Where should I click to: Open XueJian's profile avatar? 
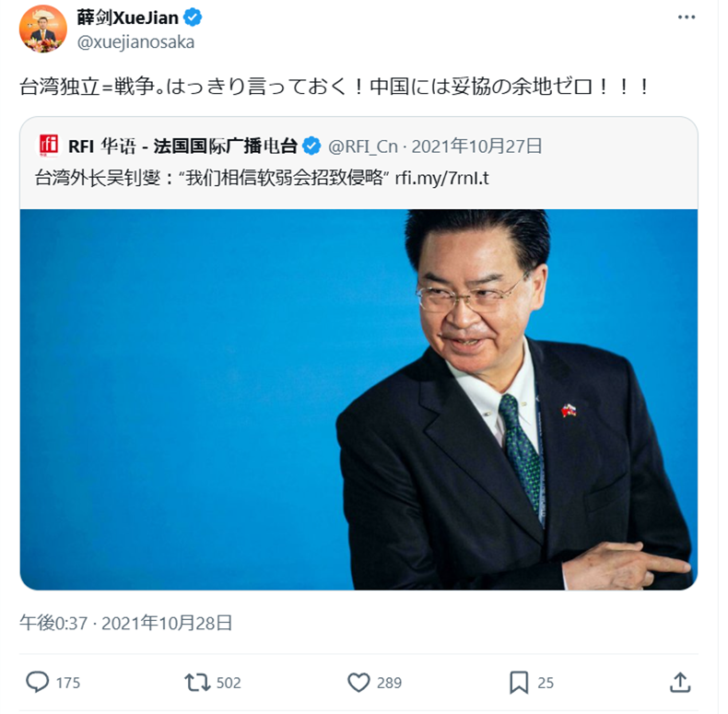pos(42,29)
